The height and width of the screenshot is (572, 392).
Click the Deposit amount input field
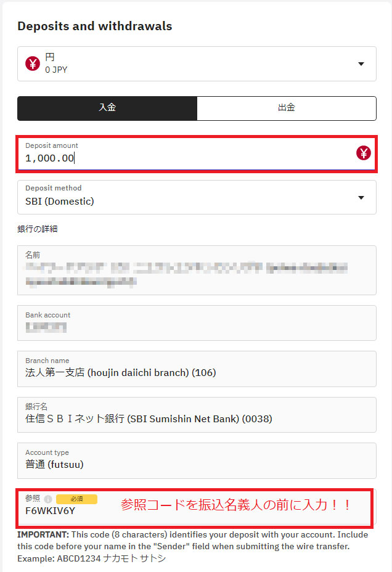click(197, 154)
